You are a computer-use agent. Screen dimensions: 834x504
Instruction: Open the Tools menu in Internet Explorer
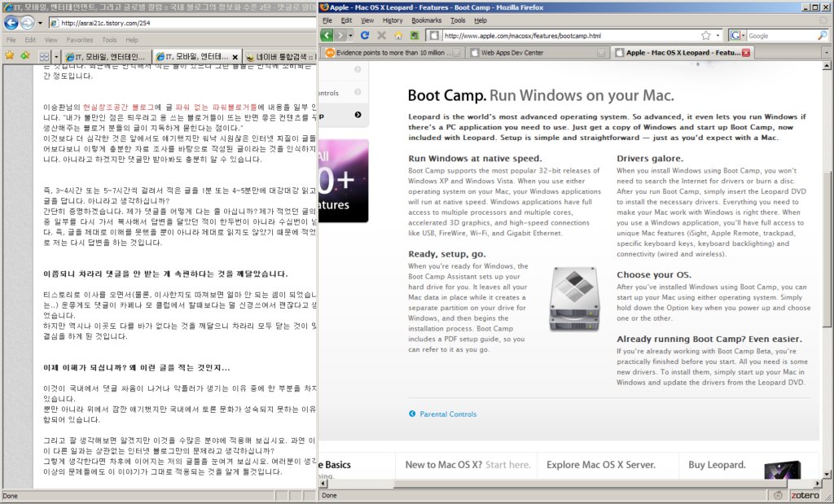tap(110, 40)
